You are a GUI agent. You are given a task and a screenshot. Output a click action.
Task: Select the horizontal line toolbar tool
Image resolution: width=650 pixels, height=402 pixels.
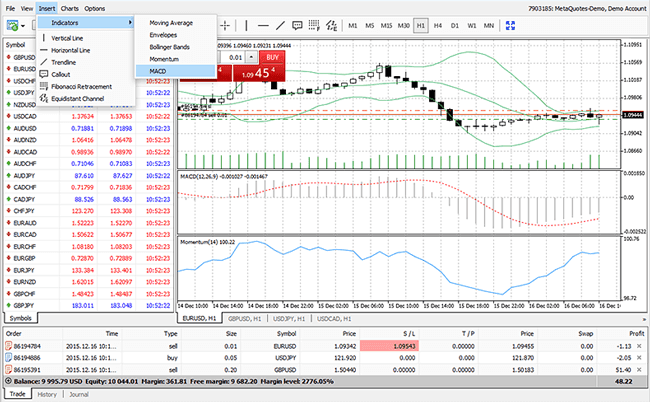(x=263, y=26)
